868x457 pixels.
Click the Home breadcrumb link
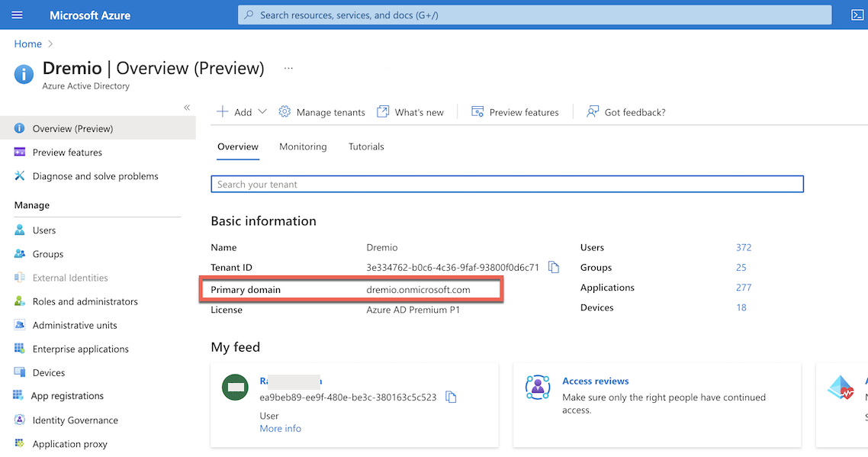pyautogui.click(x=27, y=44)
